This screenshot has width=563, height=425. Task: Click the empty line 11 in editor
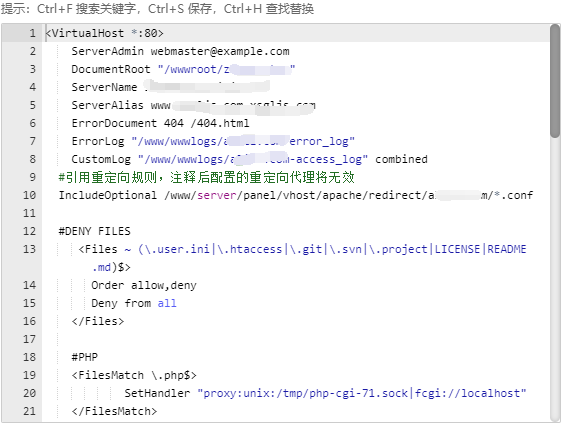pyautogui.click(x=296, y=213)
